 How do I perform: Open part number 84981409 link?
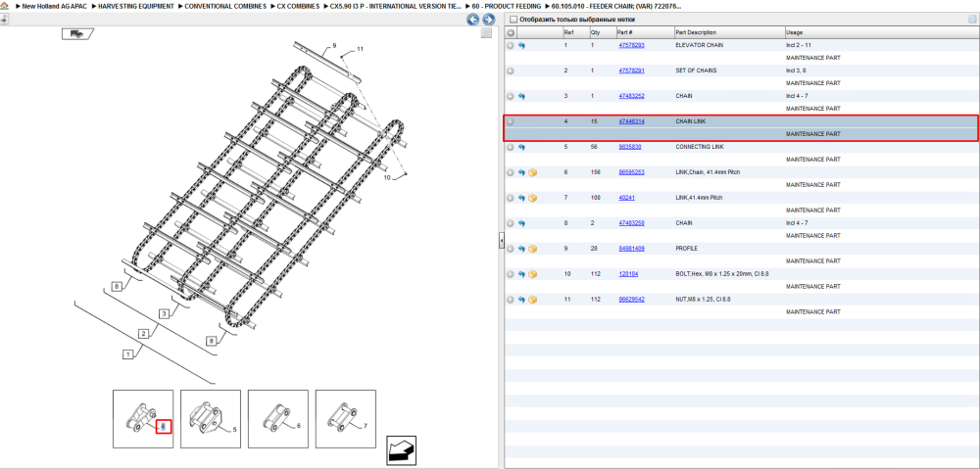coord(631,249)
